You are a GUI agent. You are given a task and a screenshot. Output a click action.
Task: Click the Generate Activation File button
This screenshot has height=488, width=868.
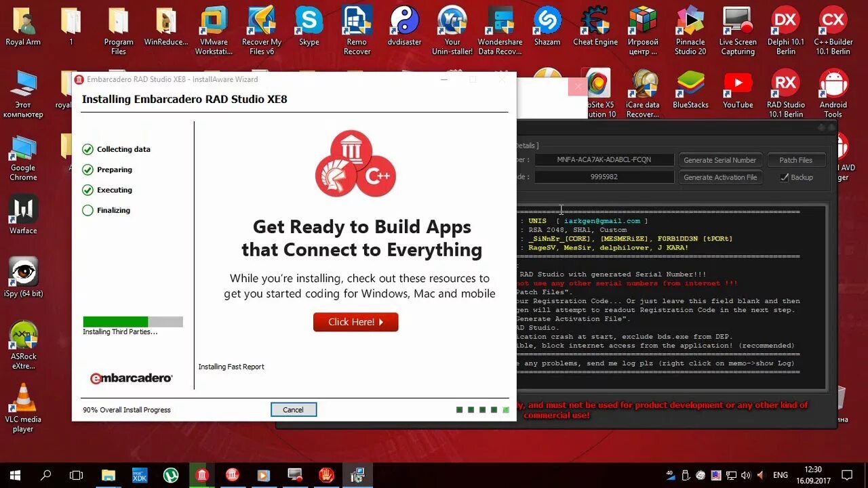pos(719,177)
